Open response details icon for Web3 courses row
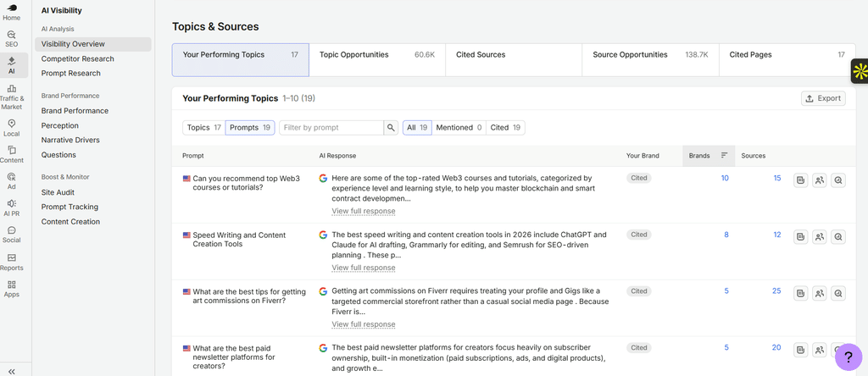This screenshot has width=868, height=376. coord(800,180)
